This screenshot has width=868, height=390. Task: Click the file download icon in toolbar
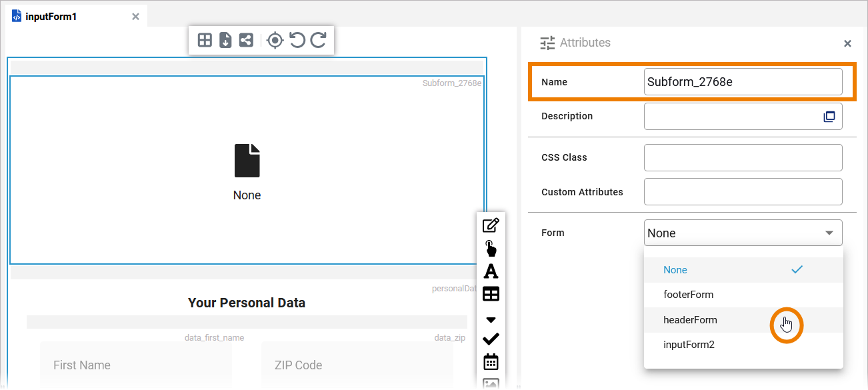click(225, 41)
